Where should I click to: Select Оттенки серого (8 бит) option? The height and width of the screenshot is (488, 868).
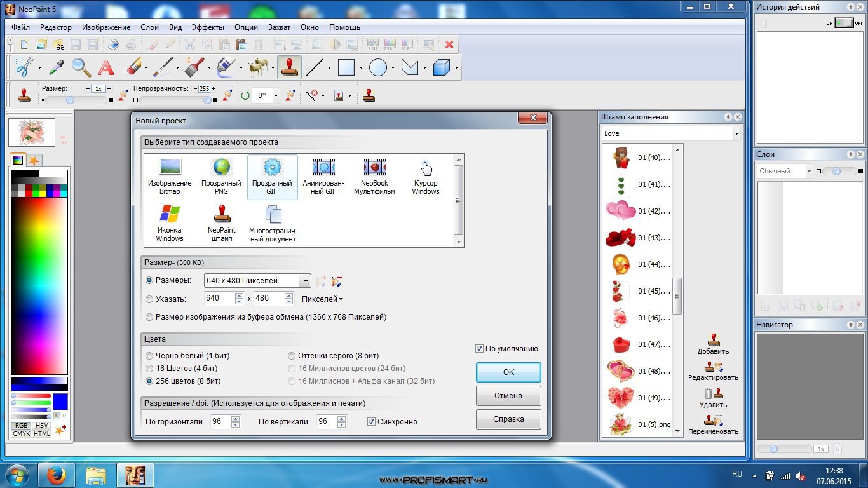[292, 356]
